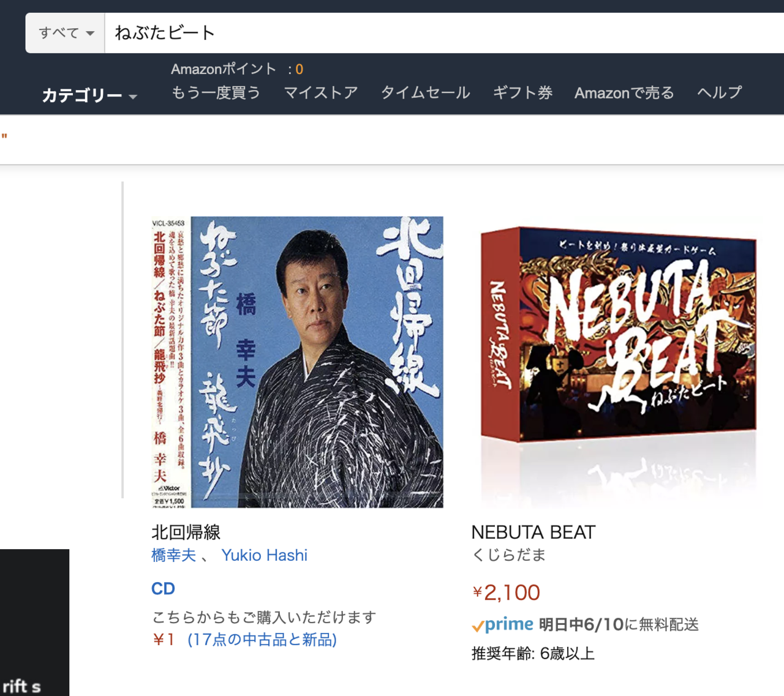Image resolution: width=784 pixels, height=696 pixels.
Task: Select the CD format link
Action: [163, 588]
